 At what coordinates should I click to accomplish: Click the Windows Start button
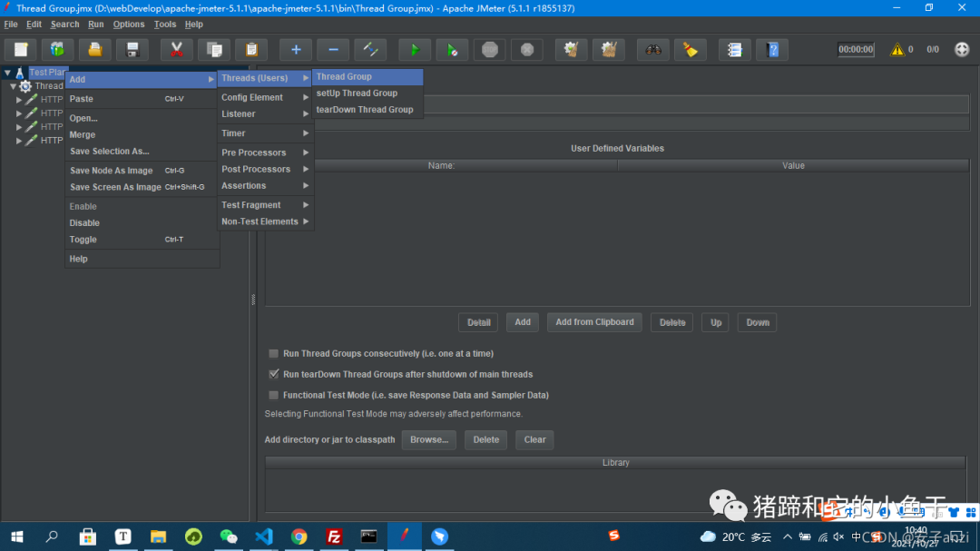tap(17, 536)
